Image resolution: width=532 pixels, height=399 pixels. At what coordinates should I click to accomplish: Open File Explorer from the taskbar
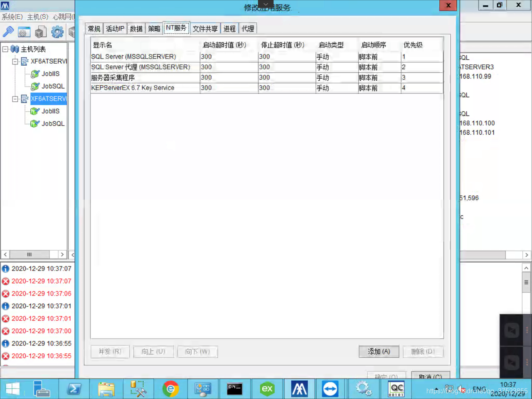point(106,389)
